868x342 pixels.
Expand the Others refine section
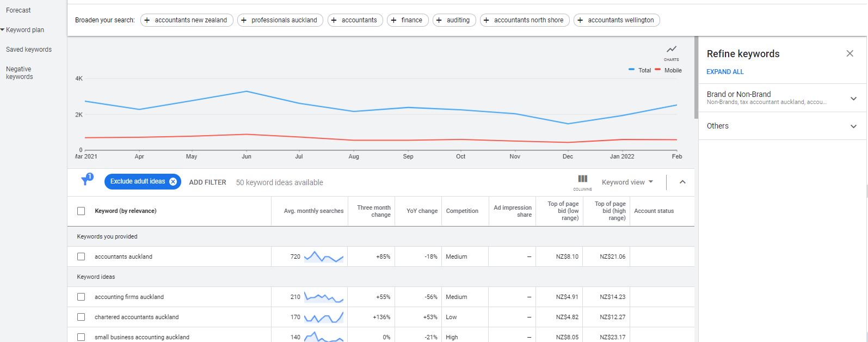(853, 126)
